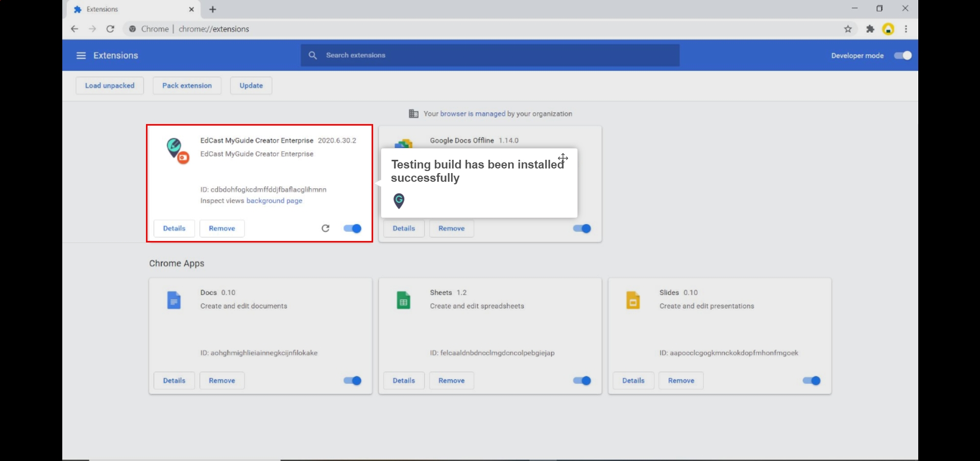Click 'Create and edit spreadsheets' description
Viewport: 980px width, 461px height.
477,306
